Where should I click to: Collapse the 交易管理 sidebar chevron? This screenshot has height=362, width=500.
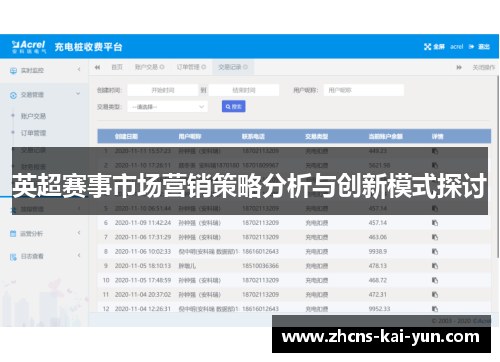(x=78, y=94)
